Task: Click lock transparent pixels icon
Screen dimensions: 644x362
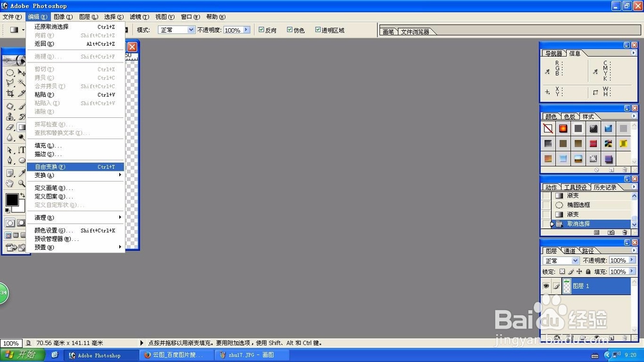Action: click(x=562, y=272)
